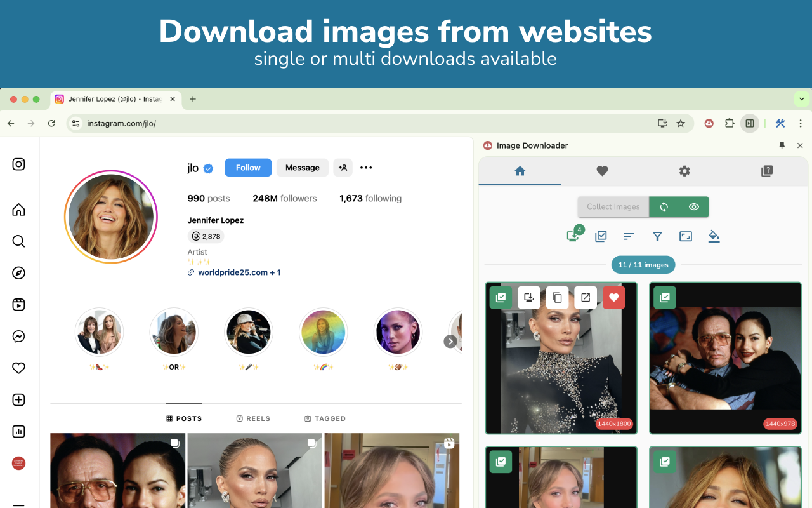
Task: Click the 11 / 11 images counter pill
Action: click(x=643, y=265)
